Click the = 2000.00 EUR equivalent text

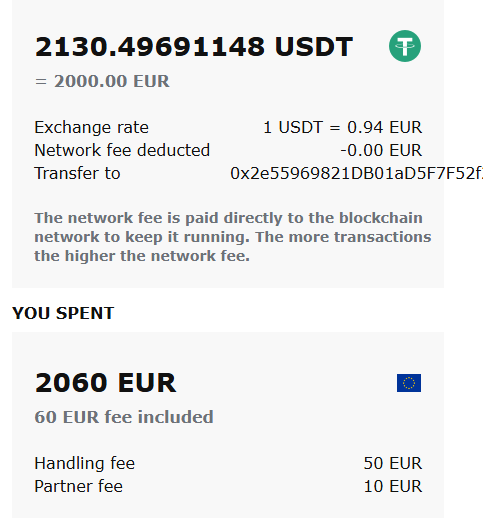[102, 81]
